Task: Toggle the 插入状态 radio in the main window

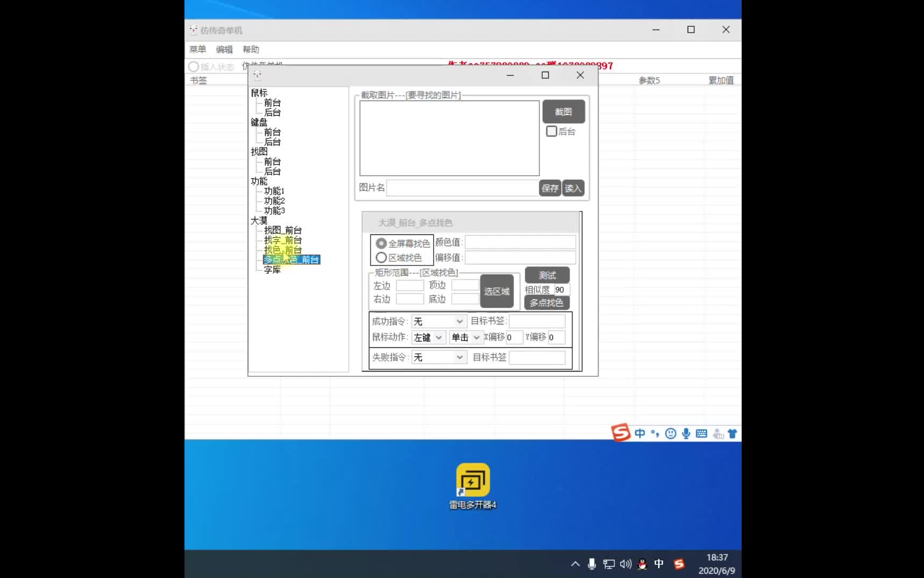Action: coord(194,67)
